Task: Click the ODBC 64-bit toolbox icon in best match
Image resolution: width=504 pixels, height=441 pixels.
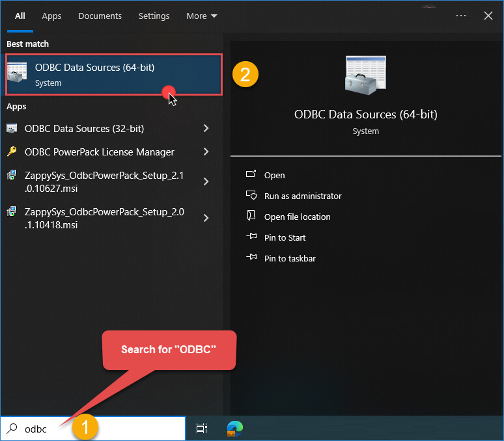Action: click(17, 73)
